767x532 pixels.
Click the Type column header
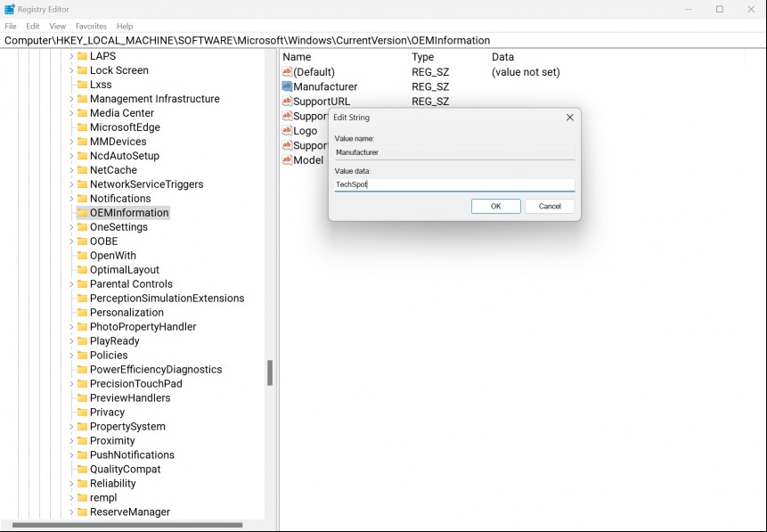pos(449,57)
